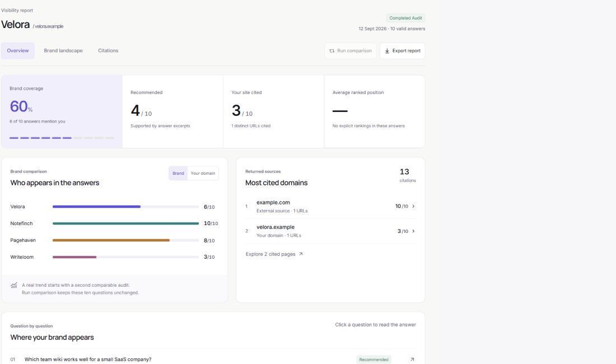
Task: Click the Notefinch 10/10 score
Action: (211, 223)
